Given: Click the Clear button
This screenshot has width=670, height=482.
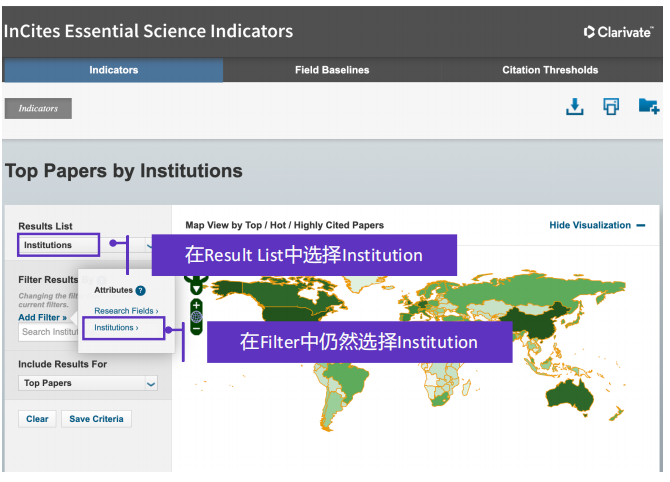Looking at the screenshot, I should [37, 419].
